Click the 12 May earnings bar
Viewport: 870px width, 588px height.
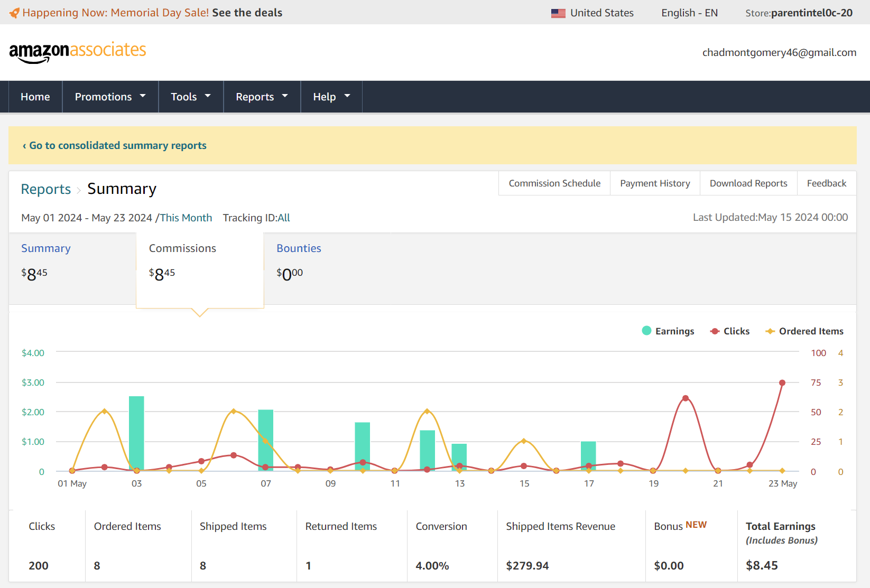point(427,451)
